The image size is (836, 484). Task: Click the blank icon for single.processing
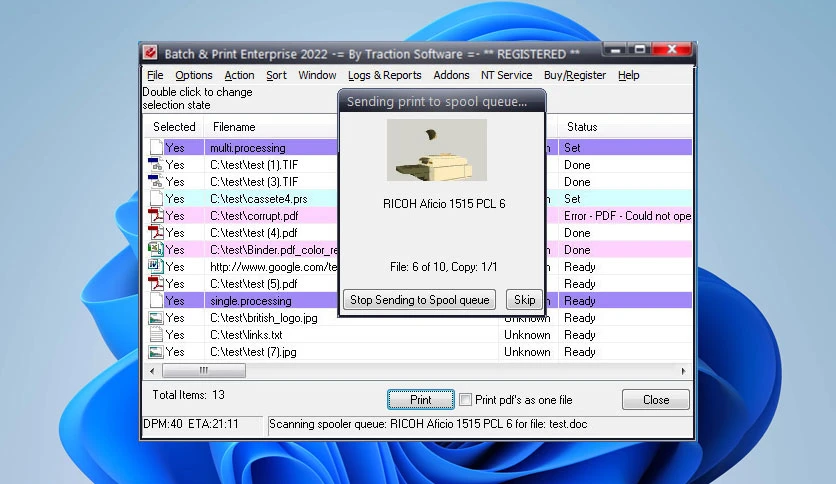pos(156,300)
